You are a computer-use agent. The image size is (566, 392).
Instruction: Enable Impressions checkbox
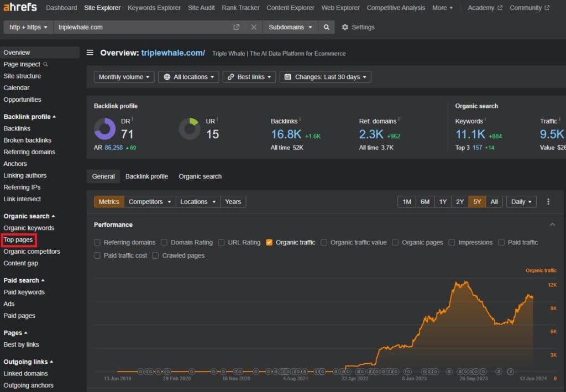452,242
